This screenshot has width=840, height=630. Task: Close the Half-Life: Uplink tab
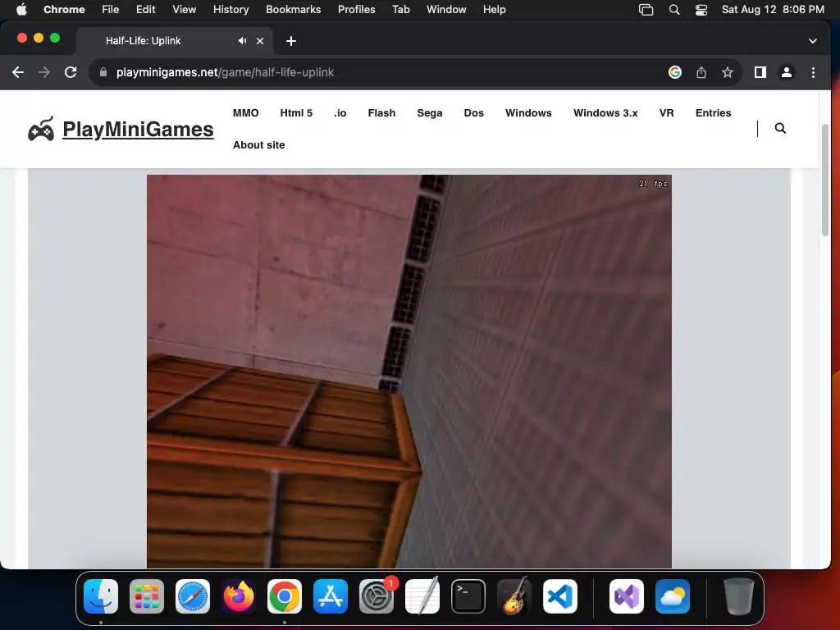(x=260, y=41)
